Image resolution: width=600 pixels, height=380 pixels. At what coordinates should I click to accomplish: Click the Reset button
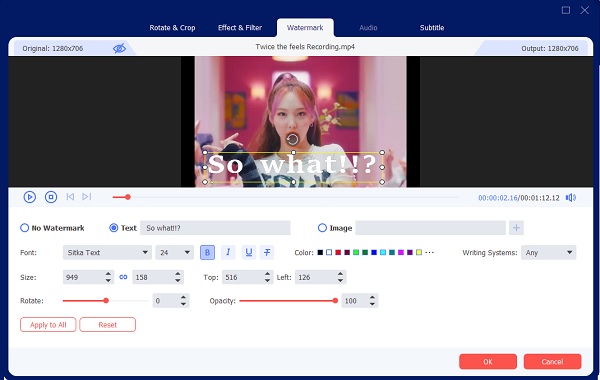(108, 325)
